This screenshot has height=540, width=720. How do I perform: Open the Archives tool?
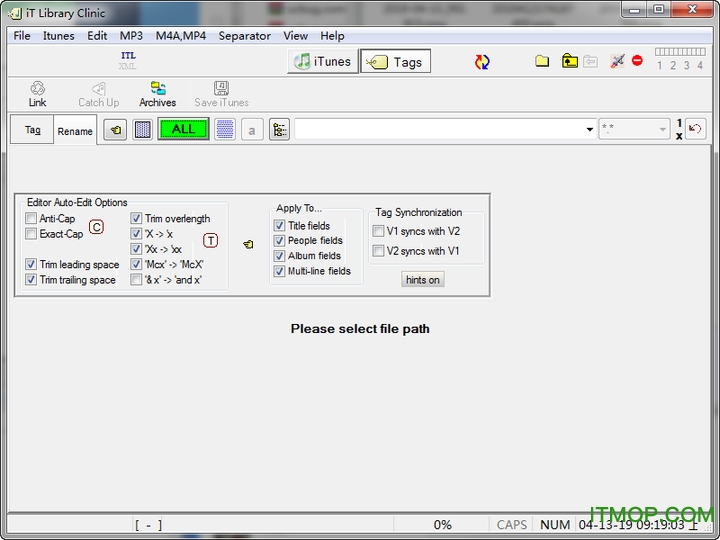[x=157, y=94]
